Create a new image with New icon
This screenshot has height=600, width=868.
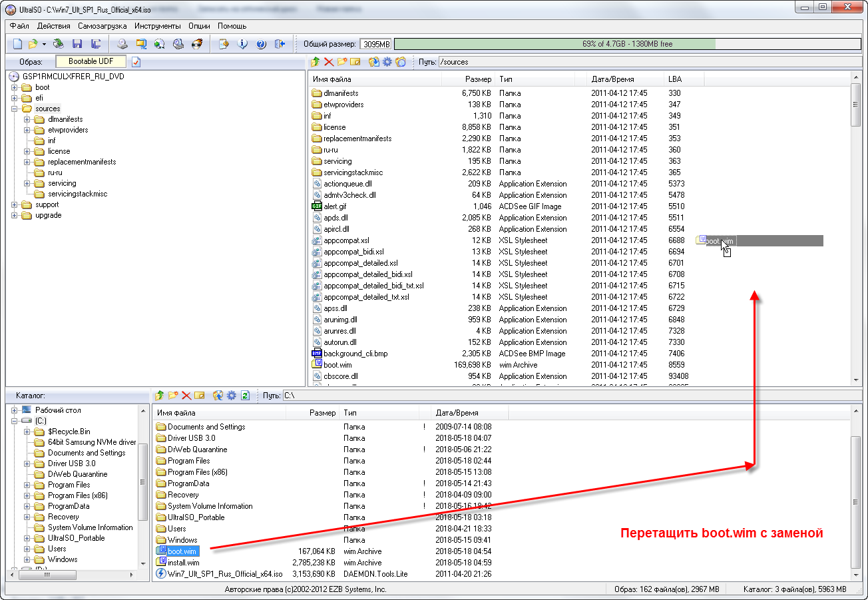[x=18, y=44]
